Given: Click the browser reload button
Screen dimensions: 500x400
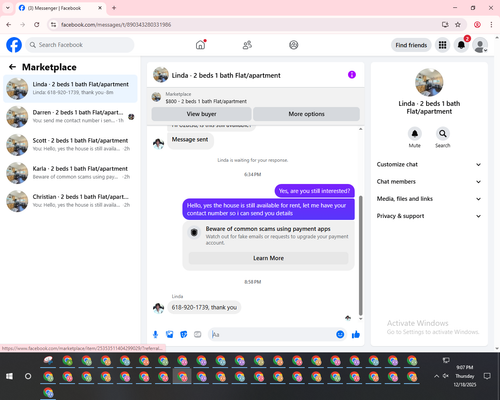Looking at the screenshot, I should 37,25.
